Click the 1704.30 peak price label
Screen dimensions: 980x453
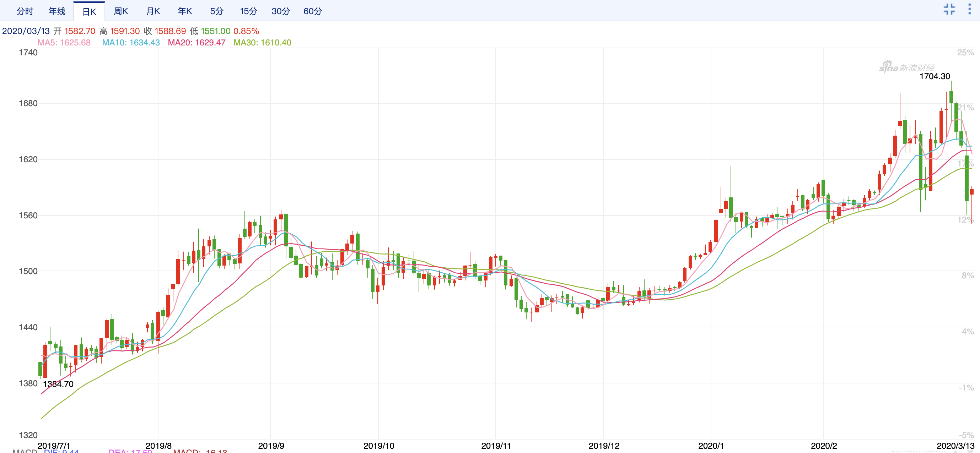point(935,76)
